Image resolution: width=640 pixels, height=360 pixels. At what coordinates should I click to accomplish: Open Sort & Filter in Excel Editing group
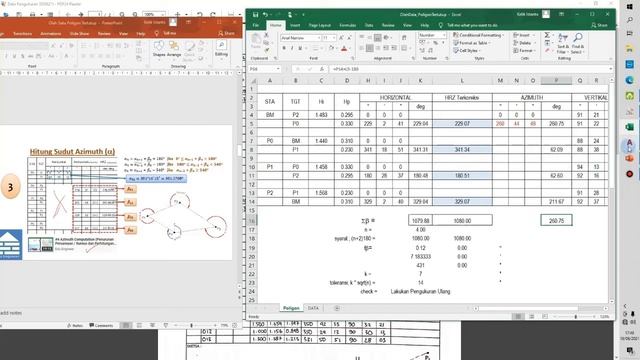[x=563, y=44]
